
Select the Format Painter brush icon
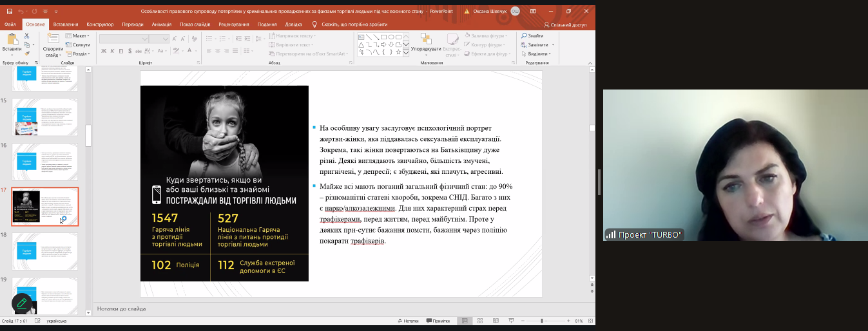pyautogui.click(x=27, y=53)
